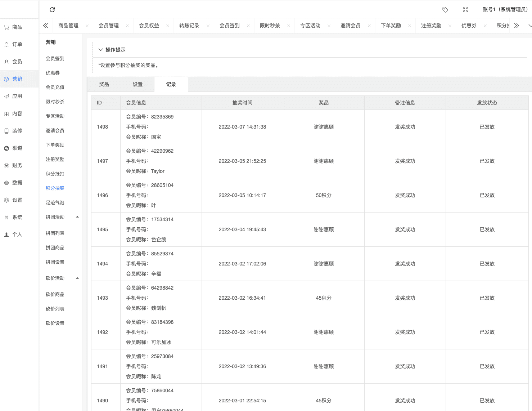Click the tag icon in header
Image resolution: width=532 pixels, height=411 pixels.
tap(445, 10)
